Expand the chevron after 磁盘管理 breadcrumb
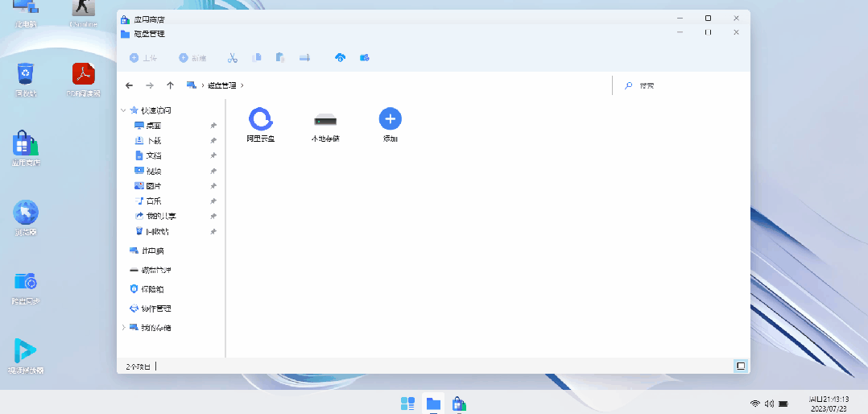 click(242, 86)
